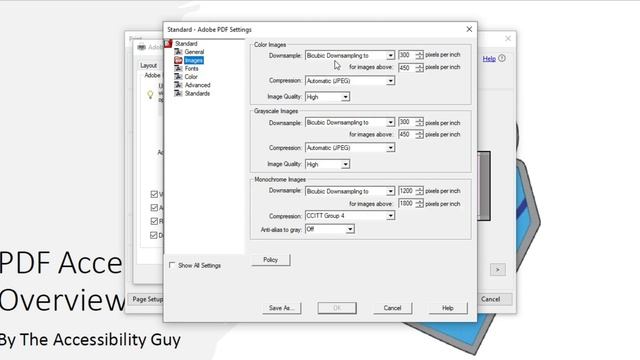Image resolution: width=640 pixels, height=360 pixels.
Task: Select the Standard root tree item
Action: point(186,43)
